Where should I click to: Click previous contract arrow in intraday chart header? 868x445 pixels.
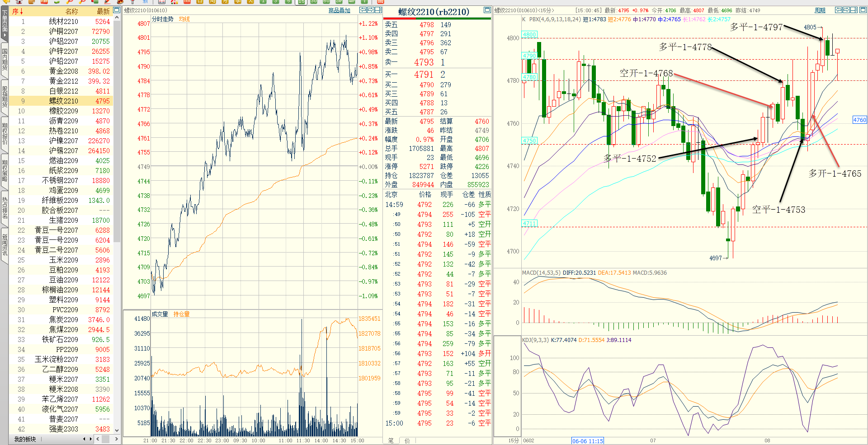tap(363, 10)
